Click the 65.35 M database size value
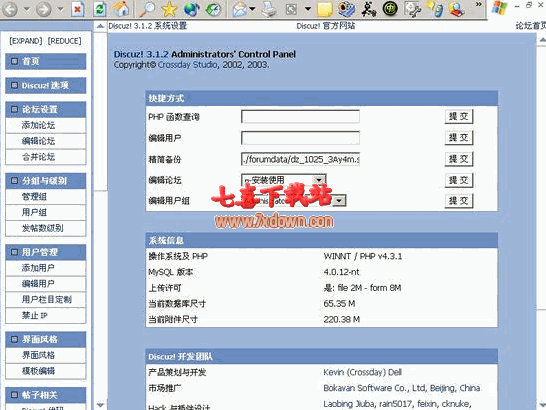 tap(339, 304)
